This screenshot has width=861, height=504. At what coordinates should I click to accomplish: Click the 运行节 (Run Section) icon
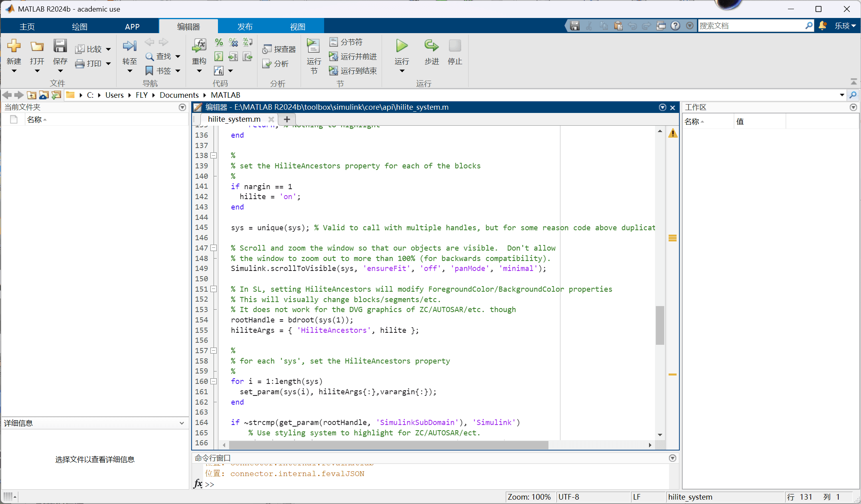point(314,46)
